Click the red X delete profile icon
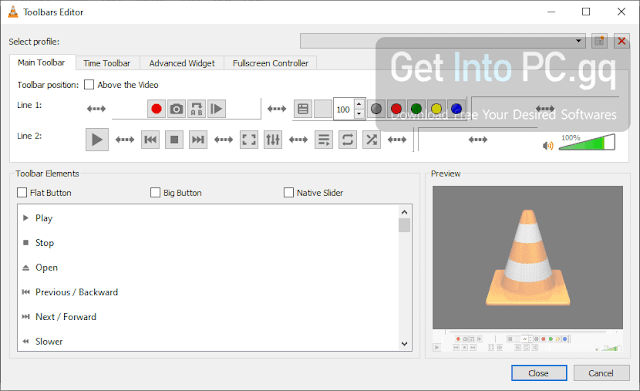This screenshot has height=391, width=640. [622, 41]
